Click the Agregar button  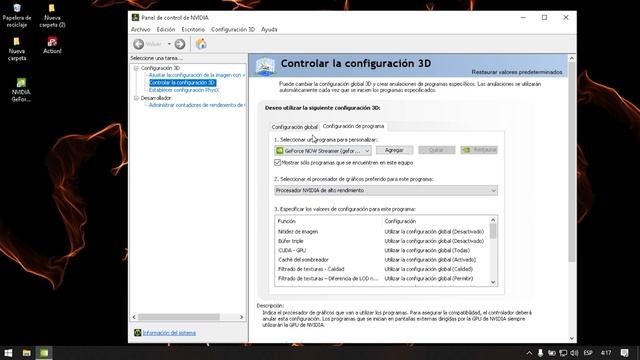[394, 150]
